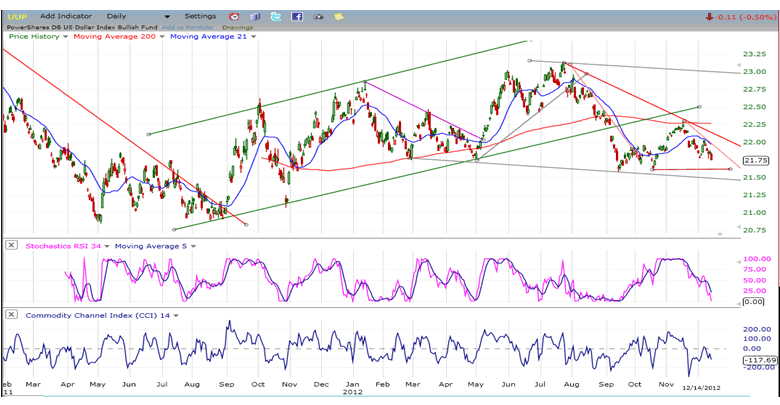The height and width of the screenshot is (405, 780).
Task: Click the camera snapshot icon
Action: coord(318,17)
